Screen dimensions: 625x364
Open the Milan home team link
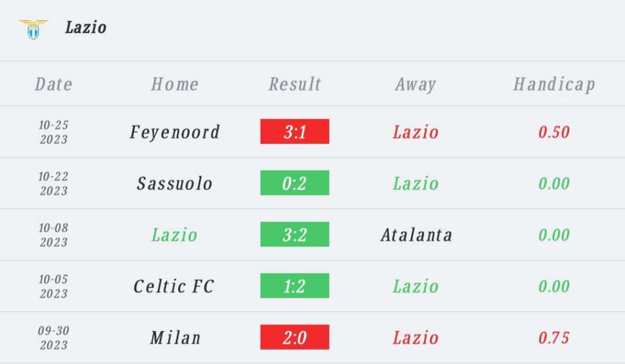(x=175, y=337)
